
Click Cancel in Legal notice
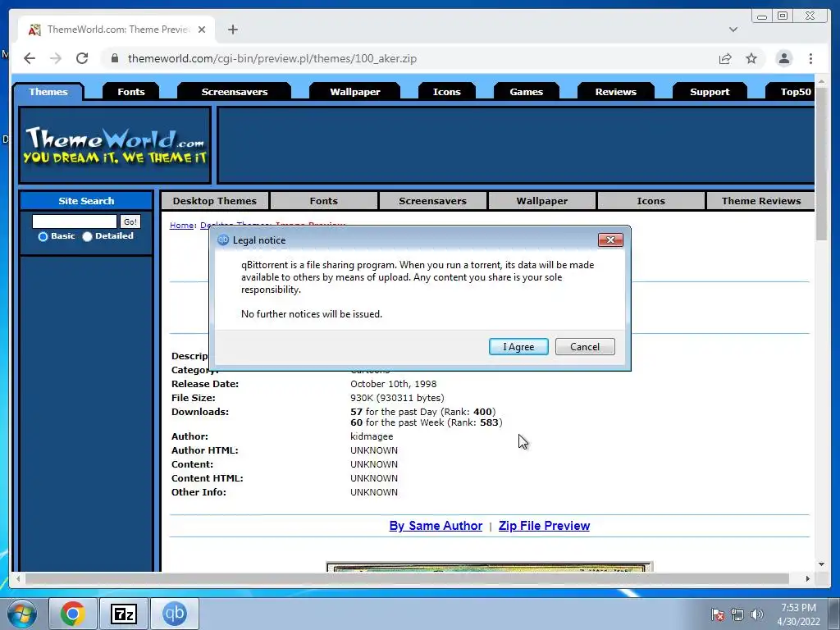tap(585, 347)
